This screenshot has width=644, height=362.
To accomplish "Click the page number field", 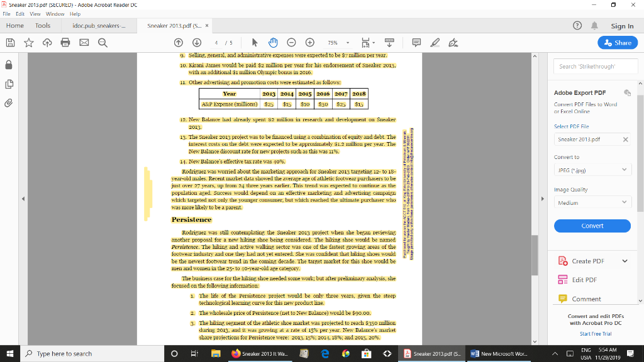I will tap(216, 43).
